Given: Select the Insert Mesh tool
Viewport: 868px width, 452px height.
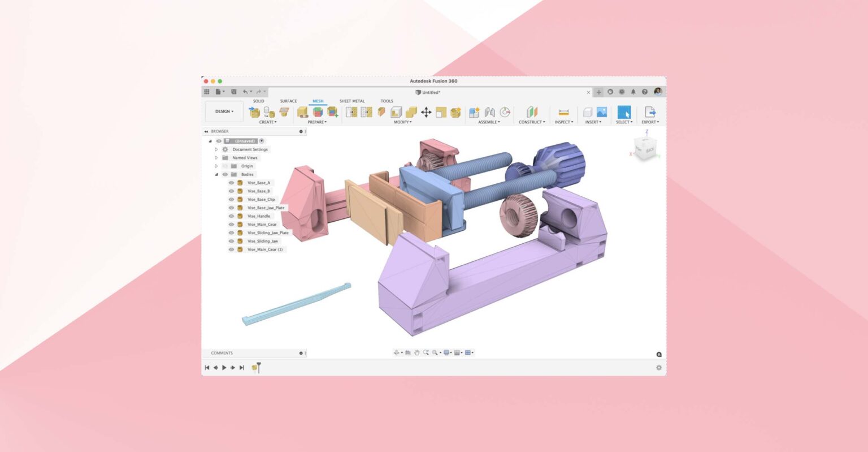Looking at the screenshot, I should (255, 111).
